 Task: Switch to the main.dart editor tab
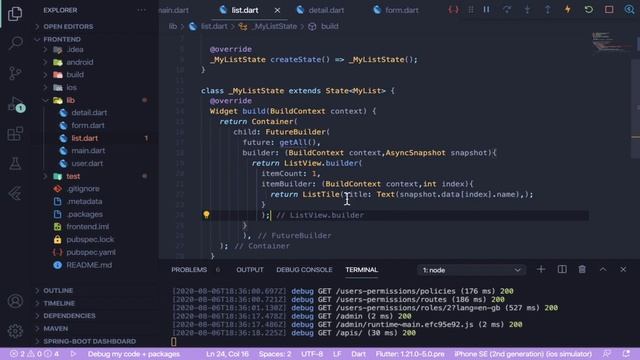[175, 10]
